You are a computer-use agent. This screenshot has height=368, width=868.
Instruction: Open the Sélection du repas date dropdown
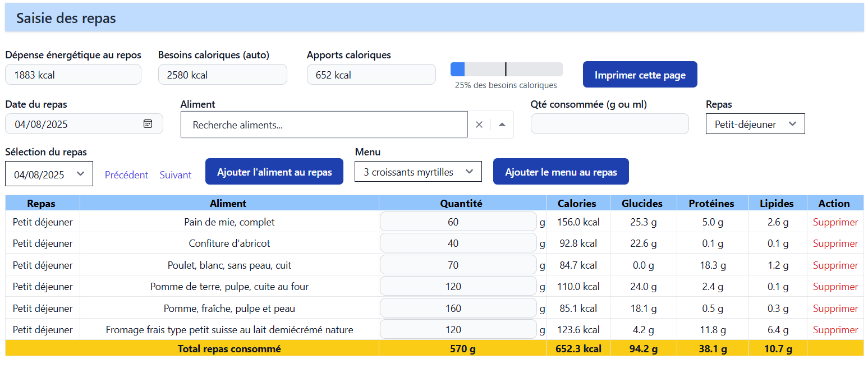pyautogui.click(x=49, y=174)
